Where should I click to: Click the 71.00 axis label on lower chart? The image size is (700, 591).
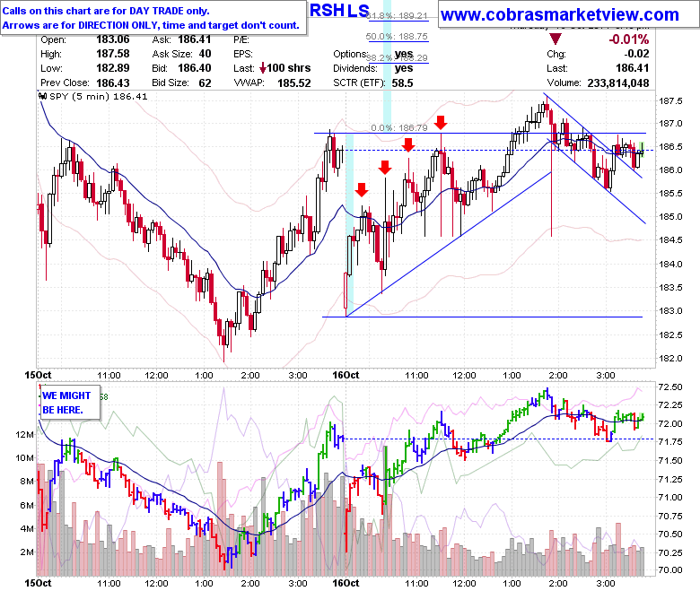(x=670, y=498)
